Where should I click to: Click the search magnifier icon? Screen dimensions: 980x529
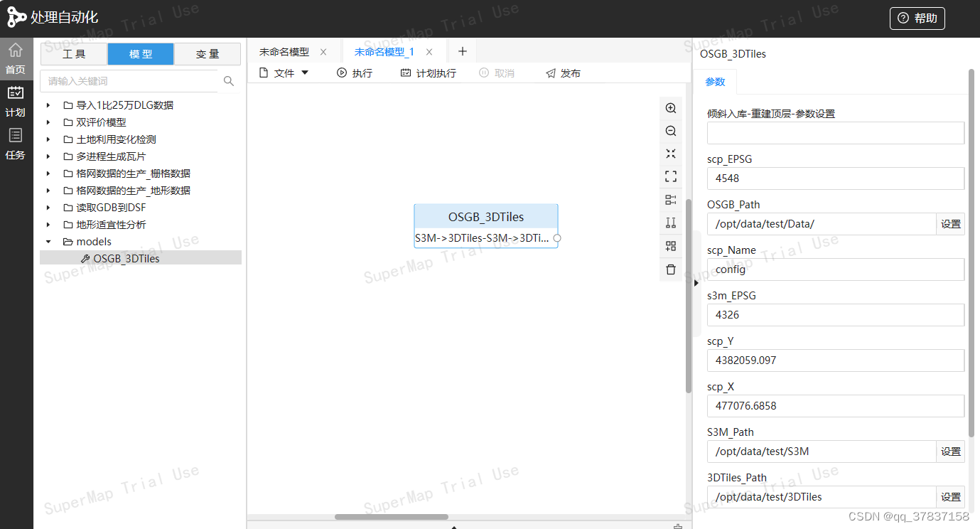tap(229, 81)
